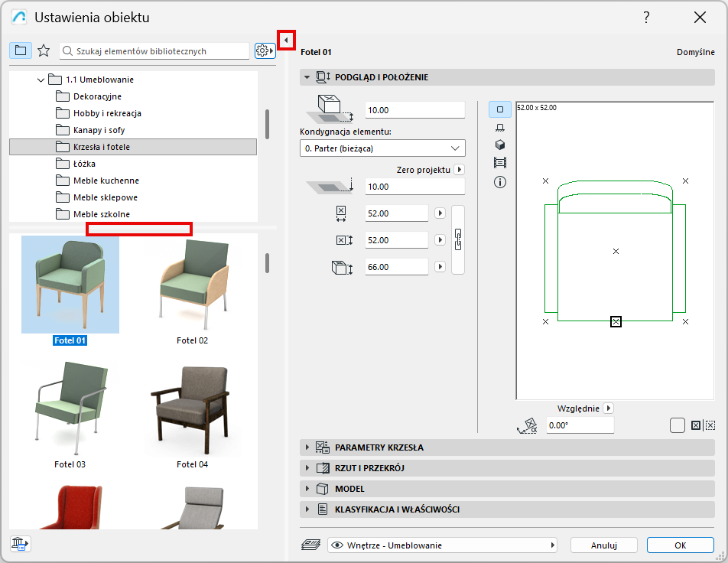Show preview picture filmstrip icon
This screenshot has height=563, width=728.
click(x=500, y=163)
